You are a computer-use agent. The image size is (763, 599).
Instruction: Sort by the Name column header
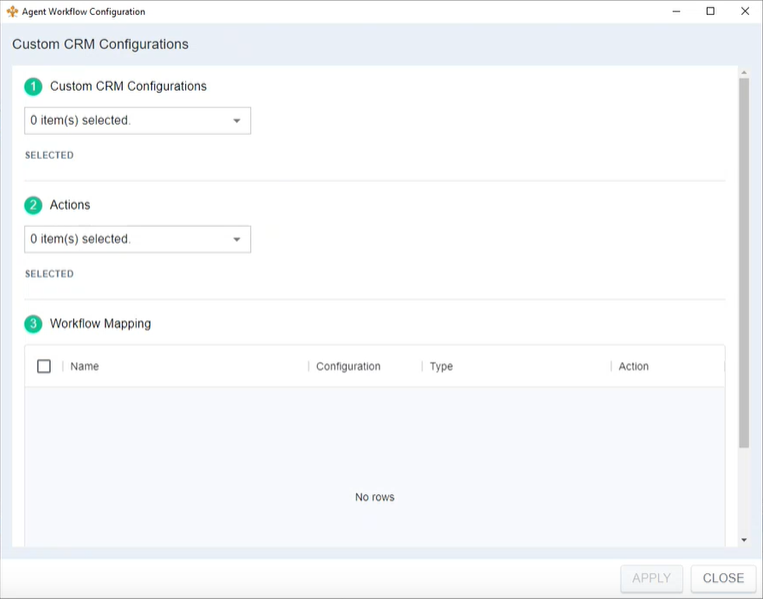[85, 367]
